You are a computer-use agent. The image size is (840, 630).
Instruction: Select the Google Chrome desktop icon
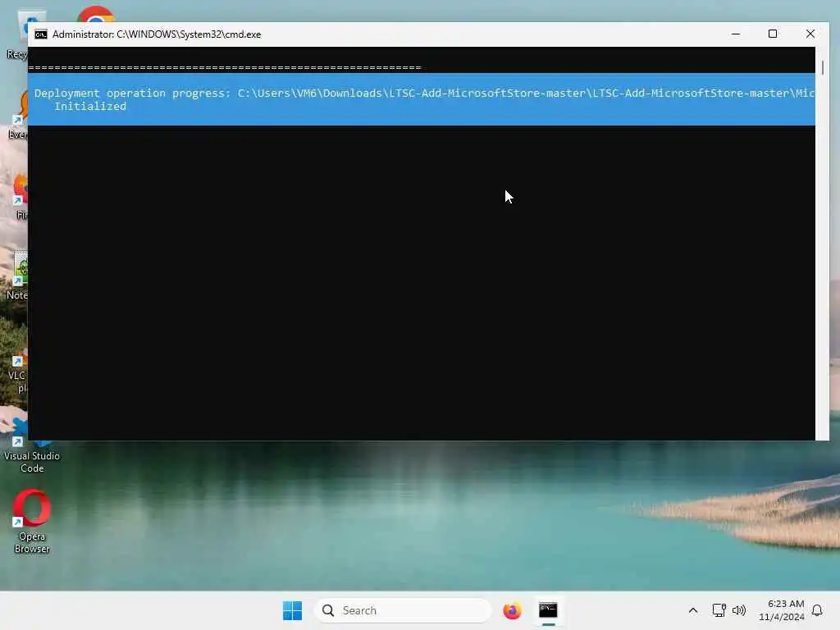(95, 15)
